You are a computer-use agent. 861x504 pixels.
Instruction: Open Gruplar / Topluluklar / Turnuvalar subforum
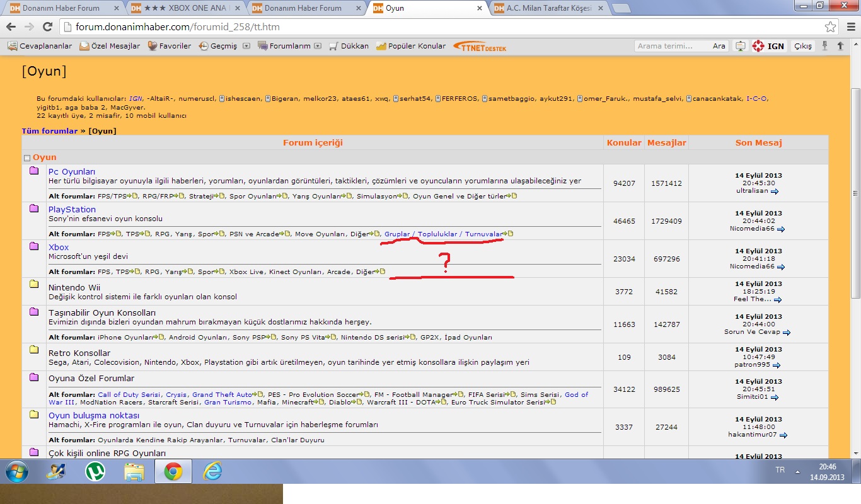tap(443, 234)
